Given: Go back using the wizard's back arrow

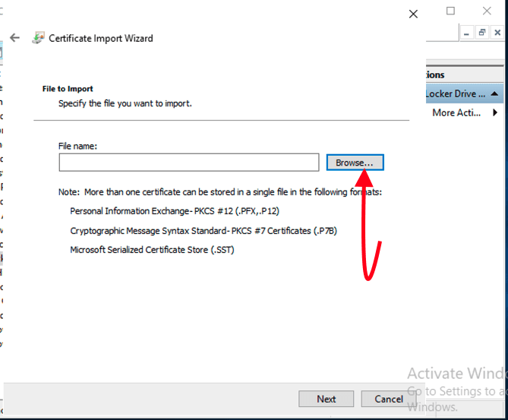Looking at the screenshot, I should 14,37.
